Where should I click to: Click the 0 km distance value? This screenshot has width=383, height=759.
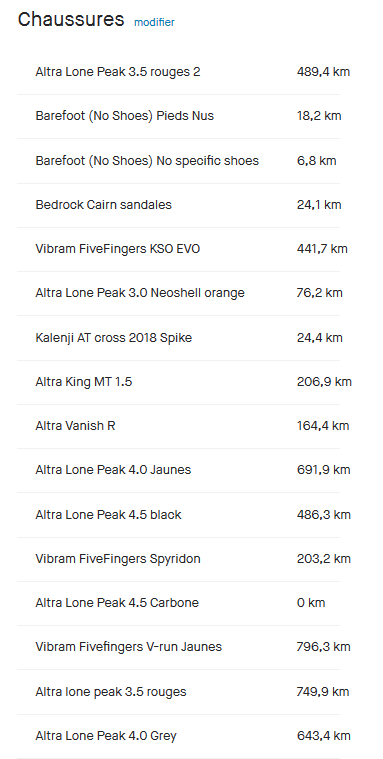311,603
